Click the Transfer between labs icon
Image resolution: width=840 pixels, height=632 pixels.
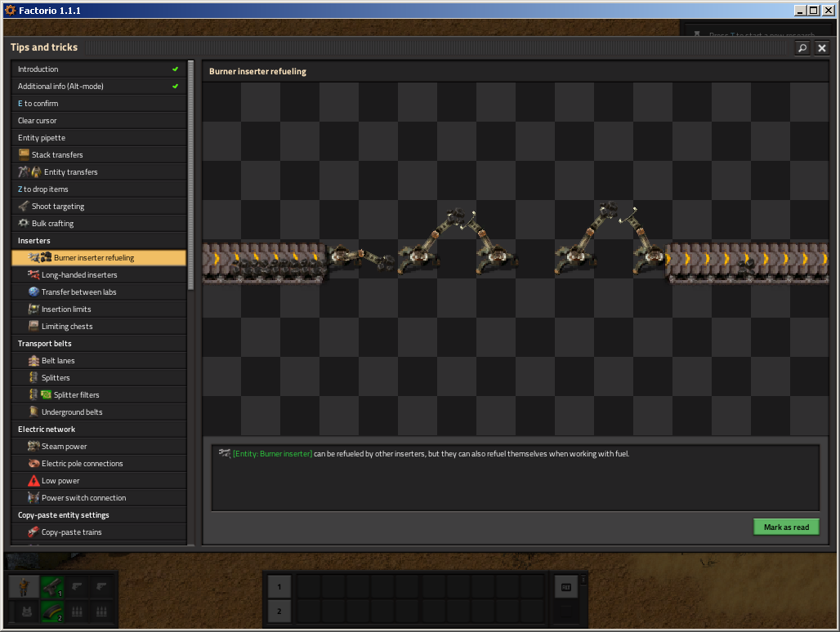click(x=34, y=292)
